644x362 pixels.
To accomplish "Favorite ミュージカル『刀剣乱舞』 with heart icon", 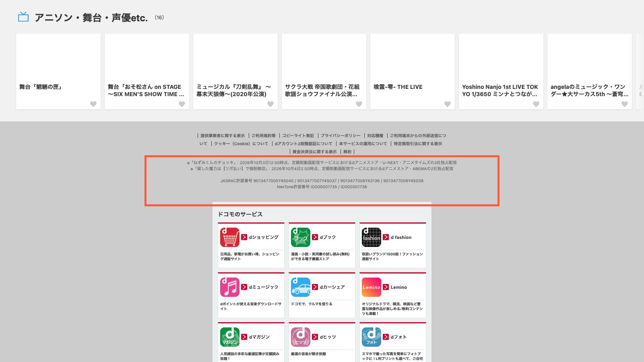I will 270,104.
